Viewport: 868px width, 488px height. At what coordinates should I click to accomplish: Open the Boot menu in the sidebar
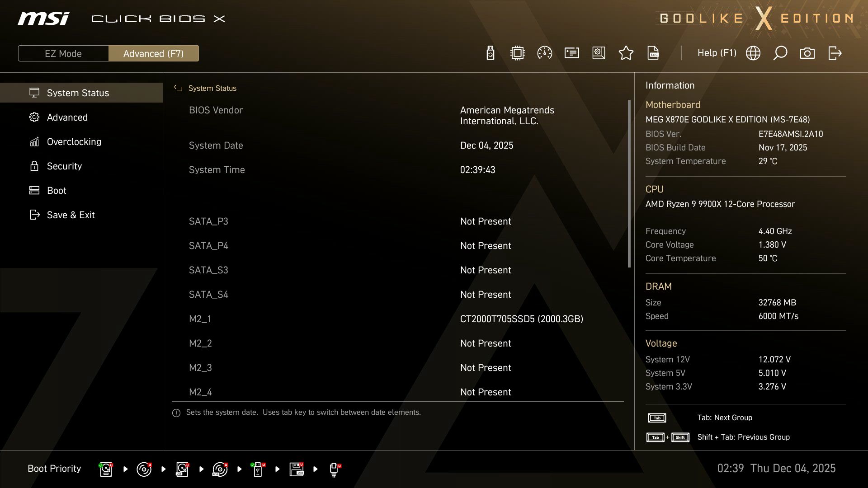tap(56, 190)
